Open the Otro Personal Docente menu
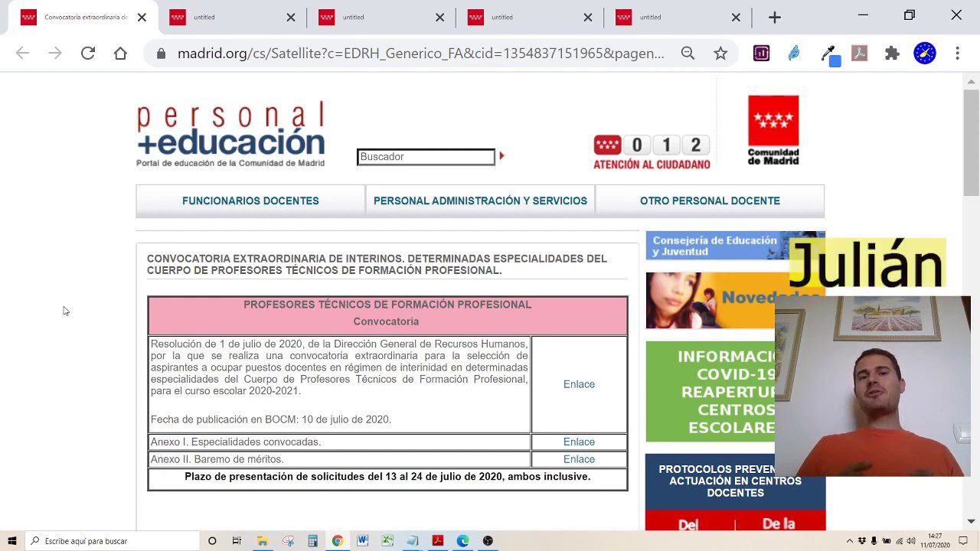Image resolution: width=980 pixels, height=551 pixels. point(710,201)
